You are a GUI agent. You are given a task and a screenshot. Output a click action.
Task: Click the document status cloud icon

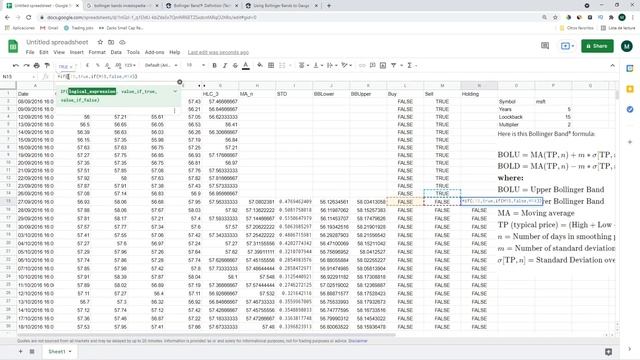pyautogui.click(x=122, y=42)
